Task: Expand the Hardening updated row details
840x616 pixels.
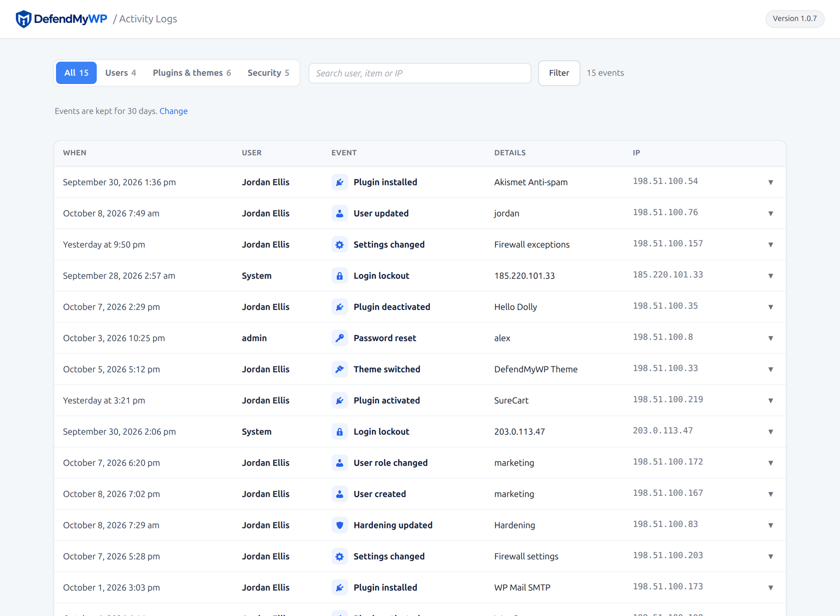Action: 770,525
